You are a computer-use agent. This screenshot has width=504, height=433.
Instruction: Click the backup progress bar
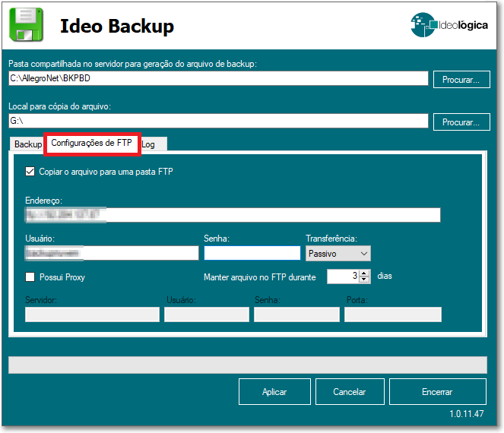click(248, 365)
